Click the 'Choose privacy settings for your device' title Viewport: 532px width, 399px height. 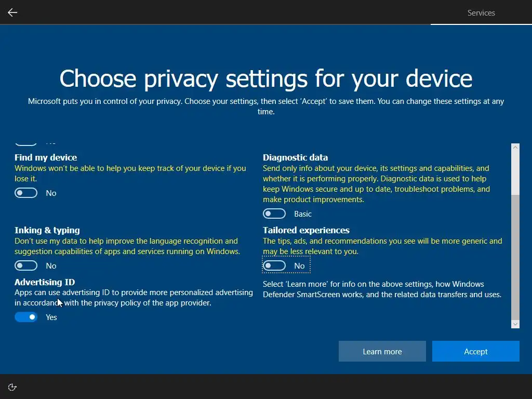tap(266, 78)
